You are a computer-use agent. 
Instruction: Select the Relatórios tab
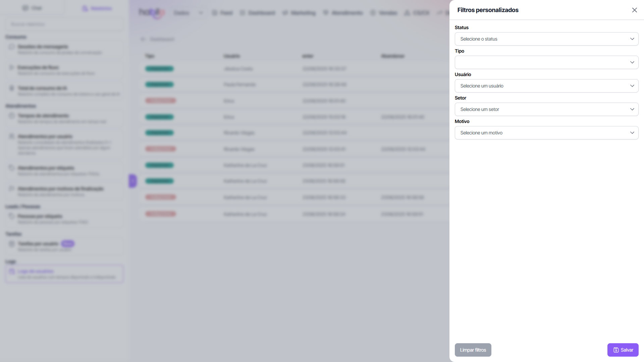coord(97,8)
